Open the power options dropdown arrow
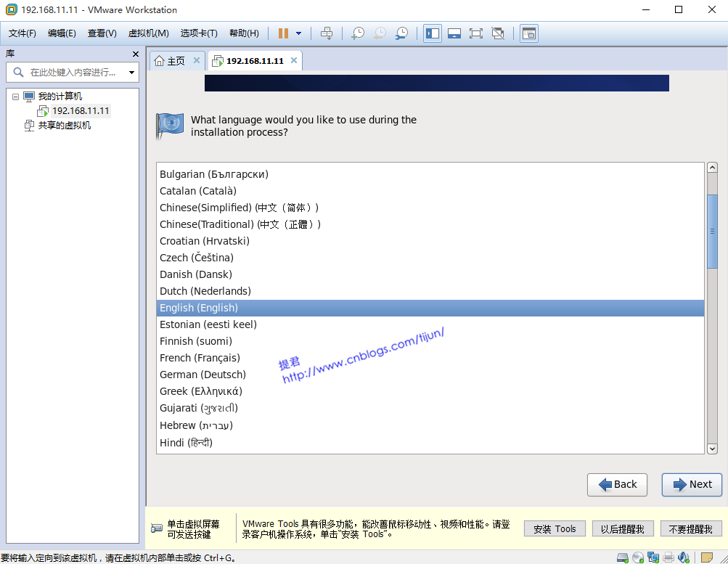 pyautogui.click(x=298, y=33)
